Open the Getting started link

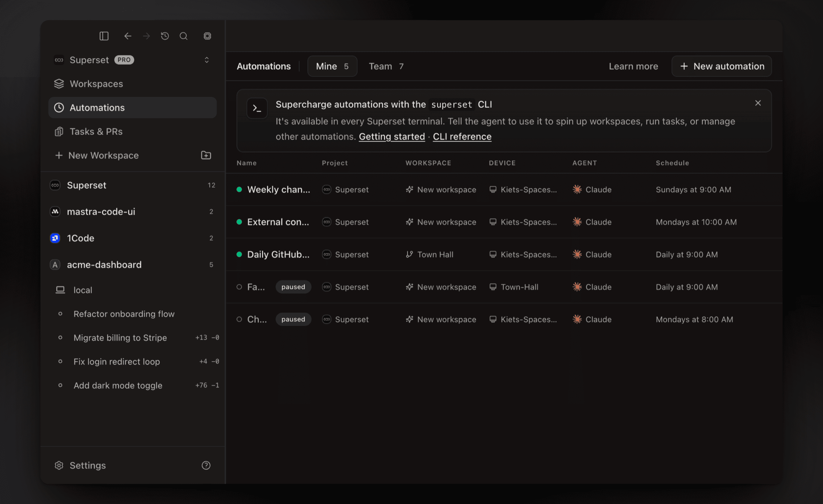pos(392,137)
